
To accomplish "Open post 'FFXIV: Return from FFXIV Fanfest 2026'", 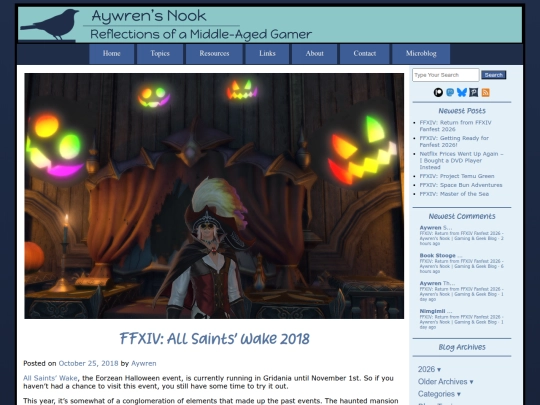I will click(455, 126).
